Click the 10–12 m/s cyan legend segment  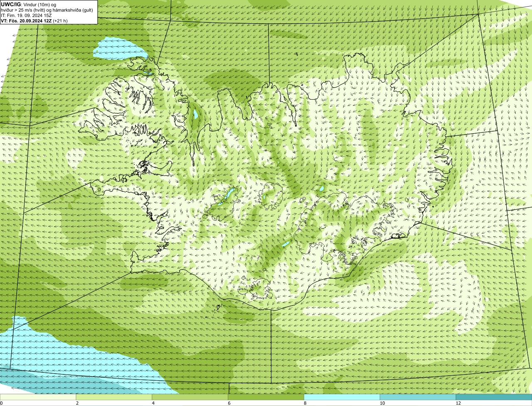coord(418,397)
